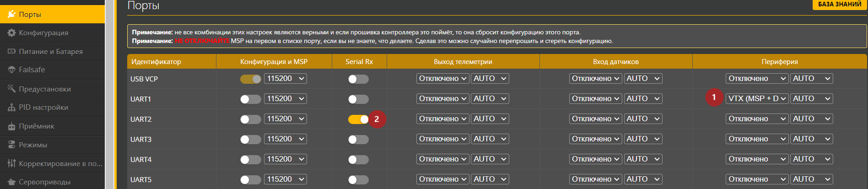Click the Failsafe parachute icon
The width and height of the screenshot is (868, 189).
point(11,70)
